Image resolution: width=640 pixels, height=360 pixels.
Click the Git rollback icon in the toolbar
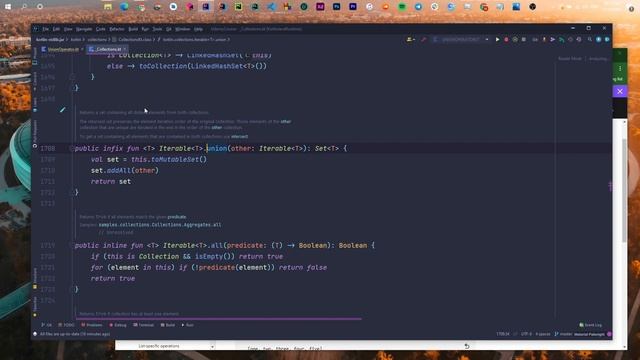(579, 40)
